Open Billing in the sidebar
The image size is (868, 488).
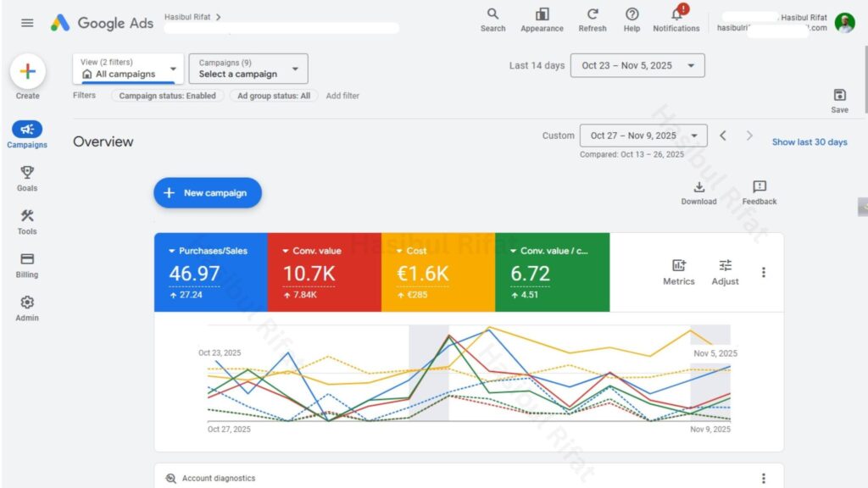27,264
